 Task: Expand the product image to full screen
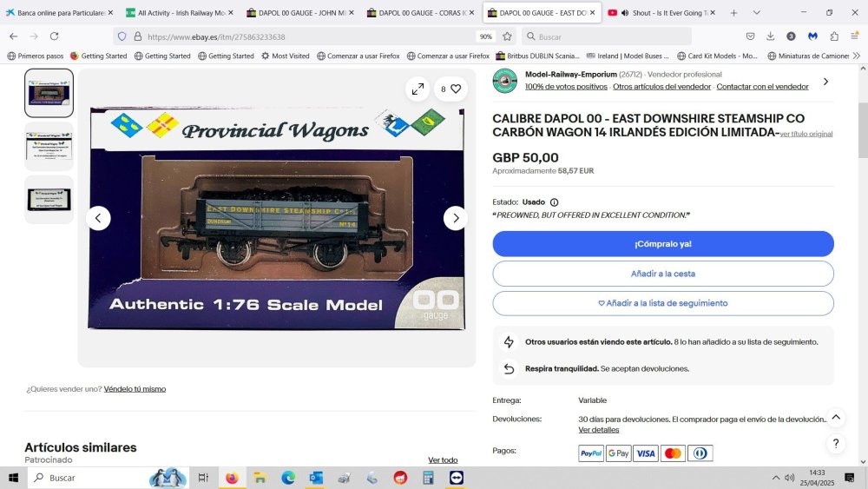tap(418, 89)
